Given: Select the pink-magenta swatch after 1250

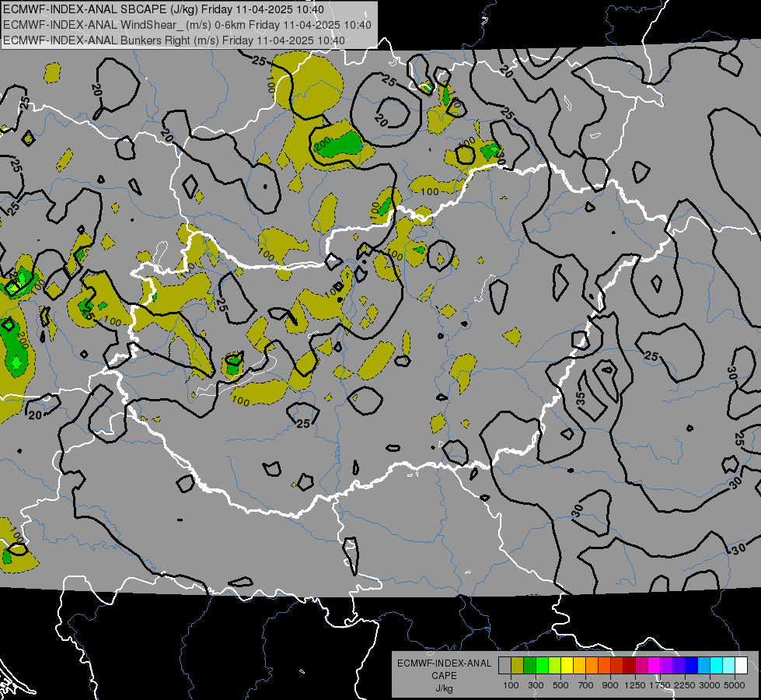Looking at the screenshot, I should 641,666.
